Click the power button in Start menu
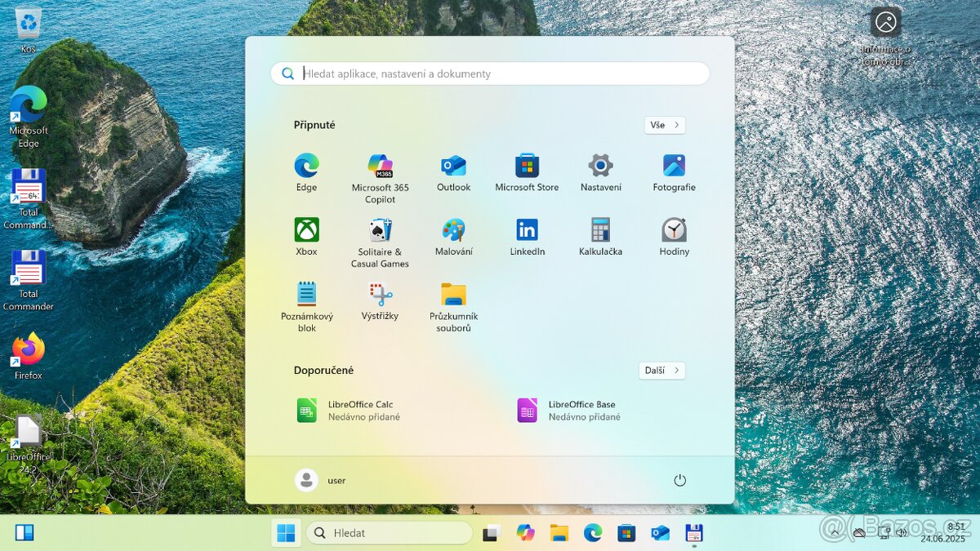 coord(680,480)
